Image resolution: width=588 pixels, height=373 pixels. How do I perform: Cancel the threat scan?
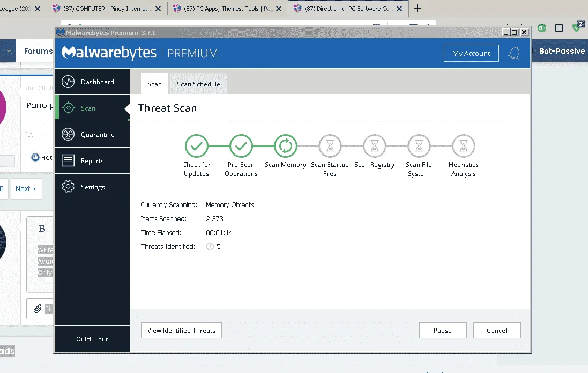[497, 330]
